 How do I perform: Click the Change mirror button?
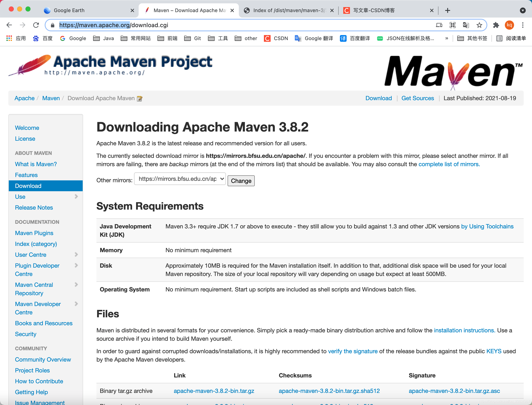tap(241, 181)
